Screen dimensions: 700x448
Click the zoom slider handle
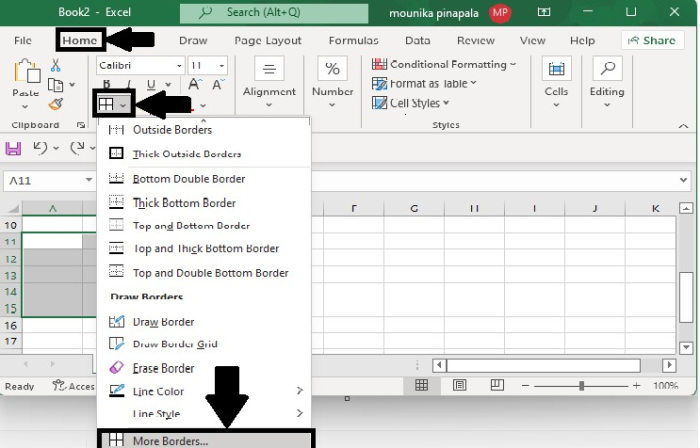coord(581,386)
